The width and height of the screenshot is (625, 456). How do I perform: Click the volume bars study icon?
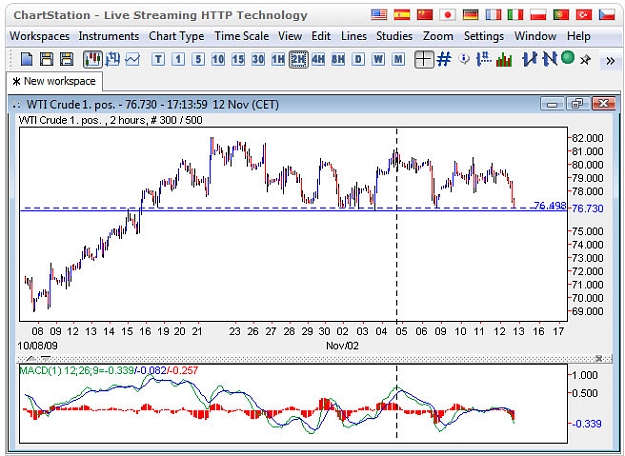504,60
